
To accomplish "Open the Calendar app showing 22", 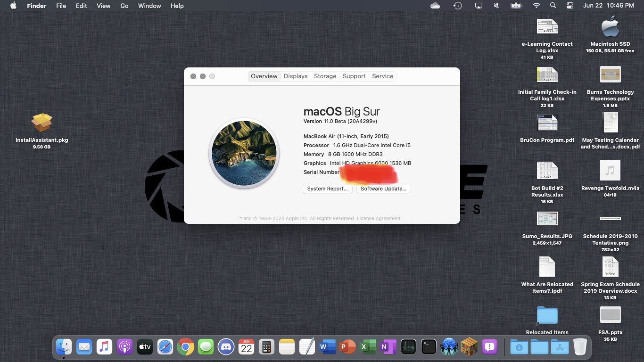I will coord(246,347).
